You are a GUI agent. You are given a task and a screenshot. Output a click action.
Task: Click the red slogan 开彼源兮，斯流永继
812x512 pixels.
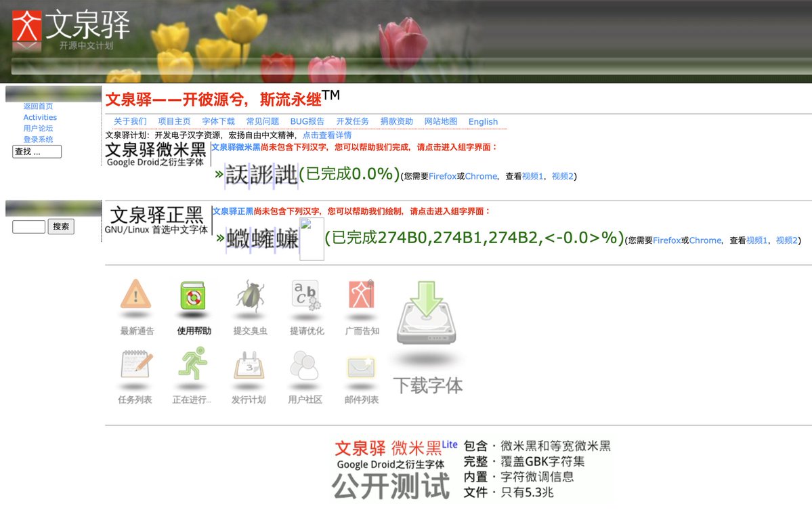252,100
